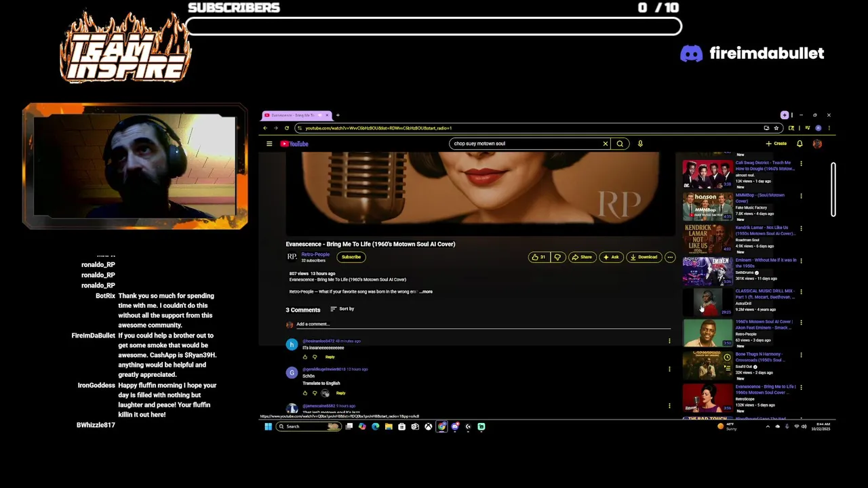Open the Create button
This screenshot has height=488, width=868.
tap(776, 144)
